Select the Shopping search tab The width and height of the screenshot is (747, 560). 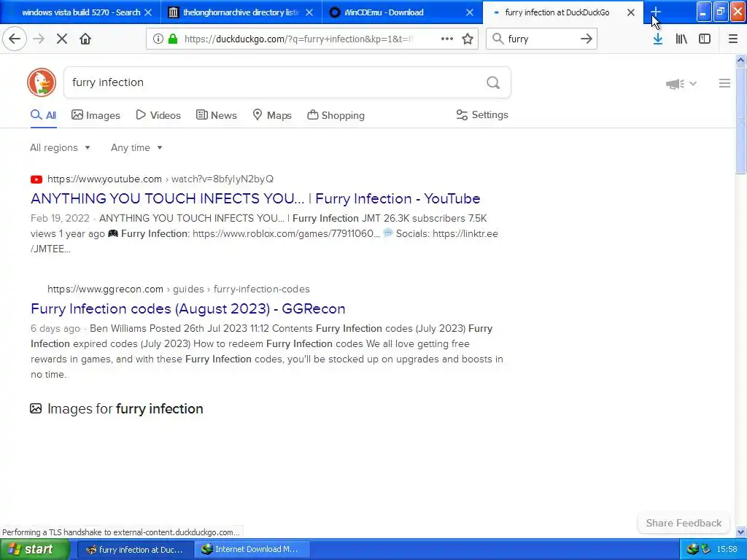click(x=336, y=115)
